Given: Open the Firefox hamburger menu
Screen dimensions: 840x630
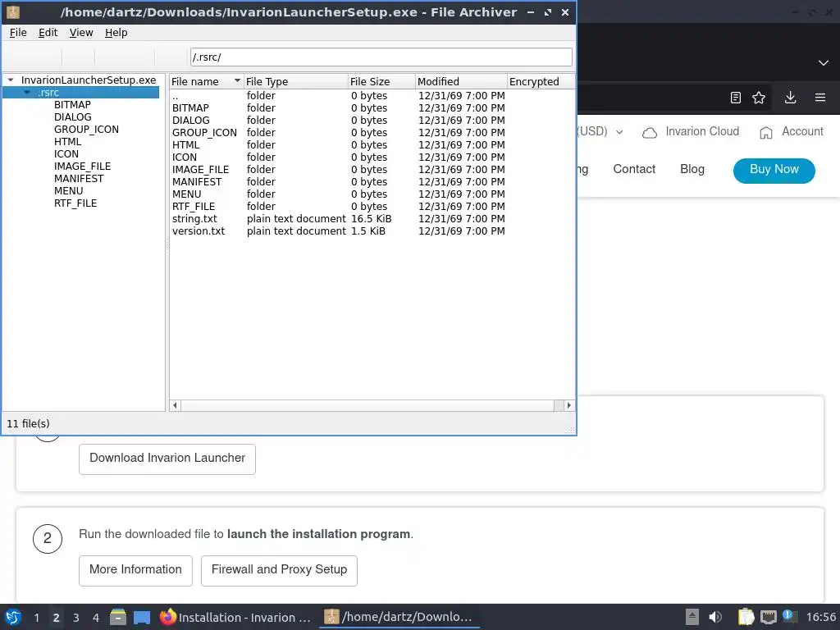Looking at the screenshot, I should (x=819, y=98).
